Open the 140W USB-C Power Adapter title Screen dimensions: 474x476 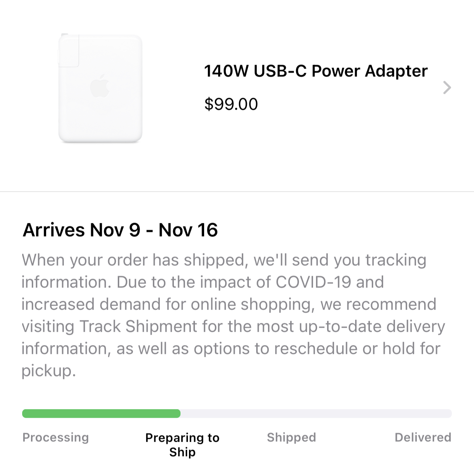[316, 71]
